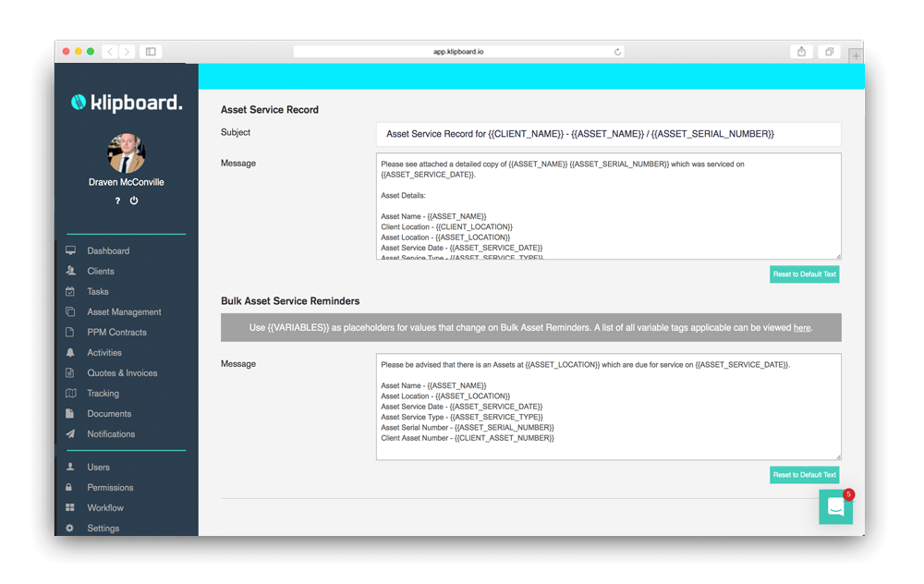The width and height of the screenshot is (924, 584).
Task: Click Draven McConville profile photo
Action: 126,152
